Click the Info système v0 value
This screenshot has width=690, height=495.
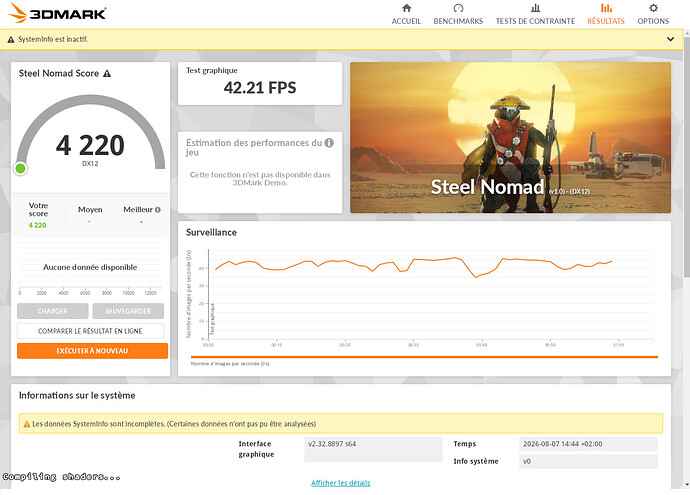point(588,461)
